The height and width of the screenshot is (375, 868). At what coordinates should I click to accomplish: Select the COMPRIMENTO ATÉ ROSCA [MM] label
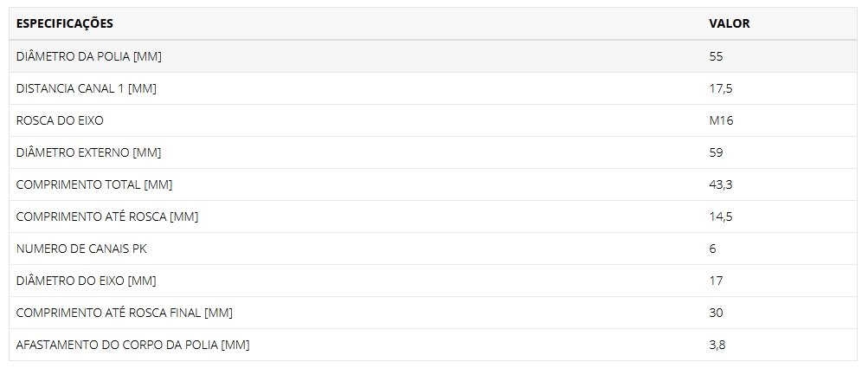106,217
